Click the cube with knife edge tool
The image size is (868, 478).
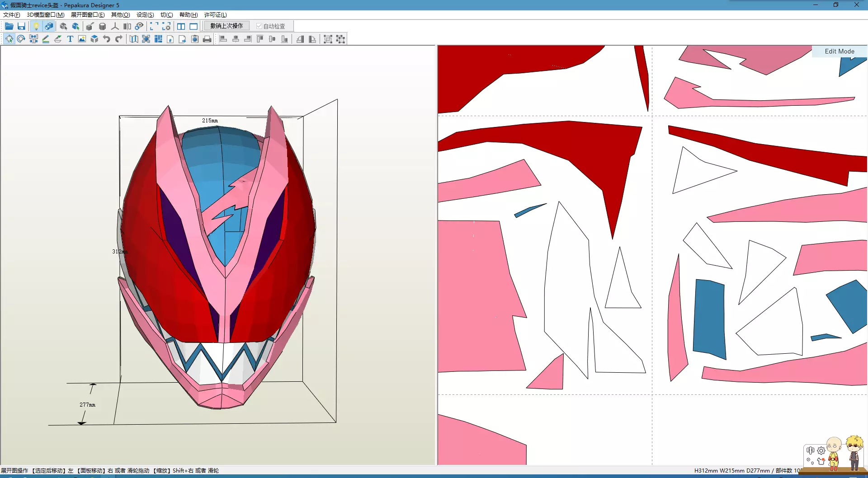90,26
